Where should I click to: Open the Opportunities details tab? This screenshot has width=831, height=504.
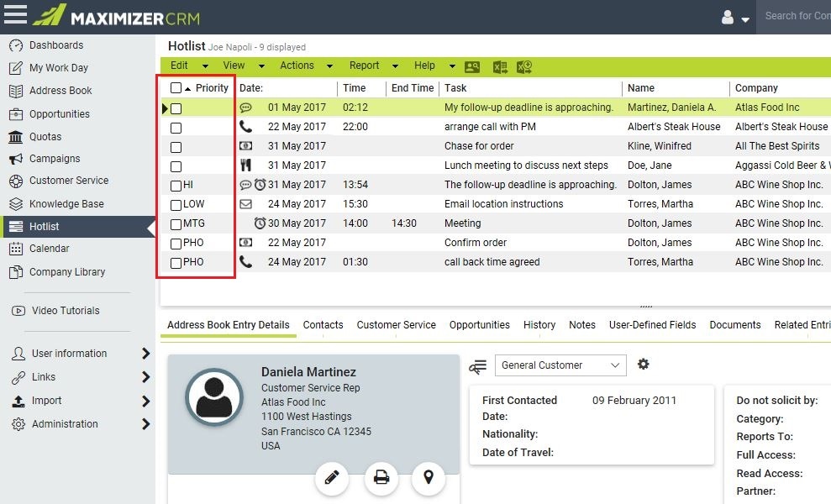click(x=479, y=325)
